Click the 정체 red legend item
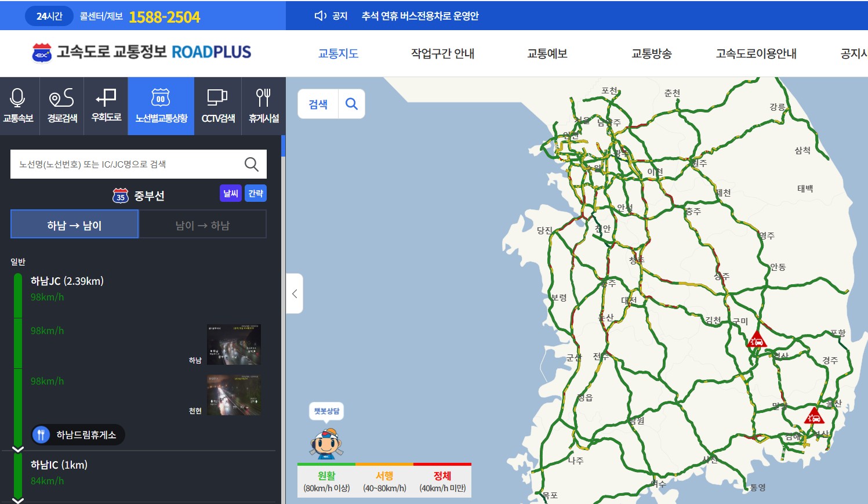The height and width of the screenshot is (504, 868). tap(442, 481)
